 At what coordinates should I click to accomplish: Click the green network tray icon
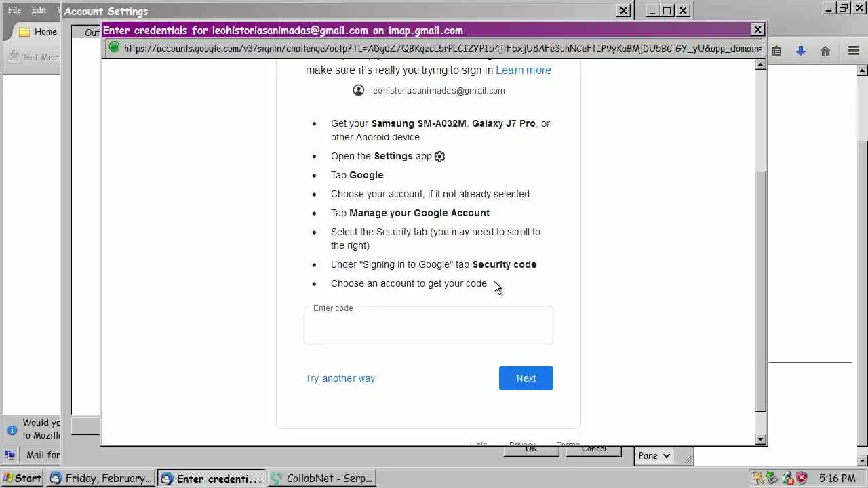point(772,478)
